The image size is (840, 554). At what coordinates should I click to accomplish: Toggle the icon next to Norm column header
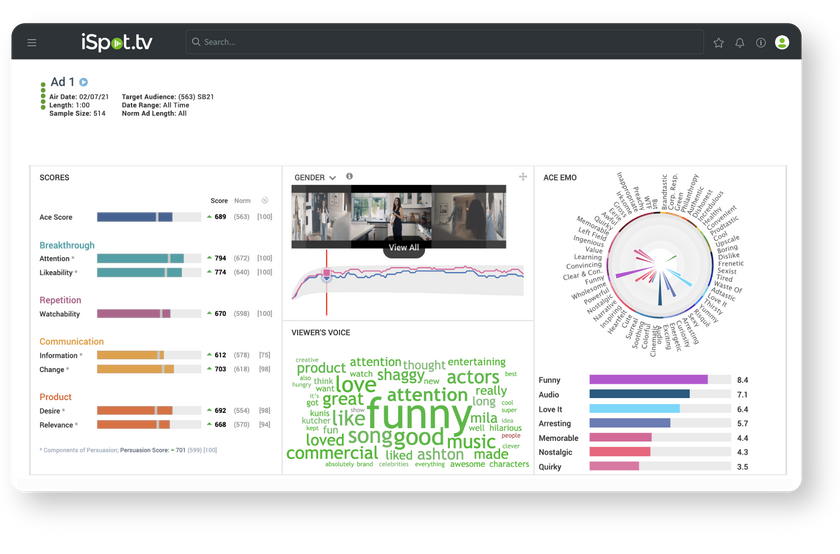265,200
